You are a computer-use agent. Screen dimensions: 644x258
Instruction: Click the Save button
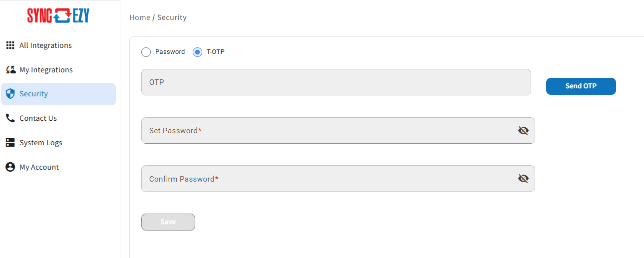[x=168, y=222]
